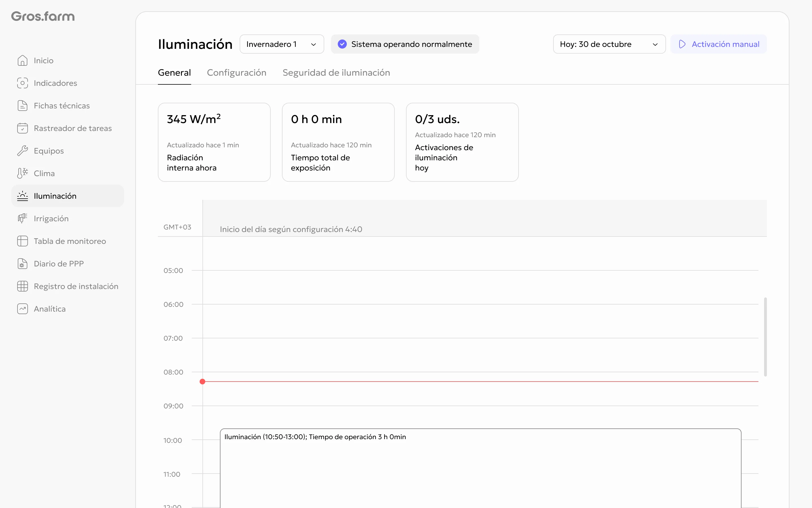
Task: Click the 09:00 time label
Action: (173, 406)
